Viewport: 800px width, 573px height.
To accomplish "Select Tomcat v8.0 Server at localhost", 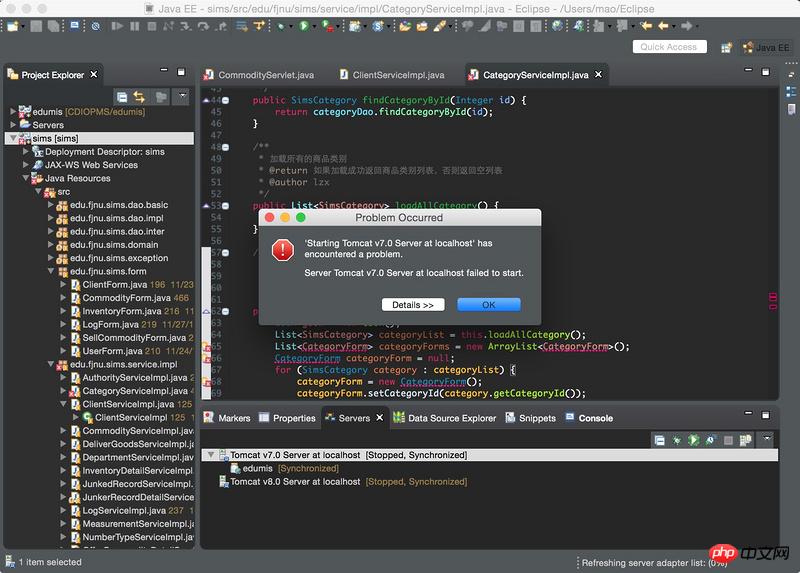I will [x=294, y=482].
